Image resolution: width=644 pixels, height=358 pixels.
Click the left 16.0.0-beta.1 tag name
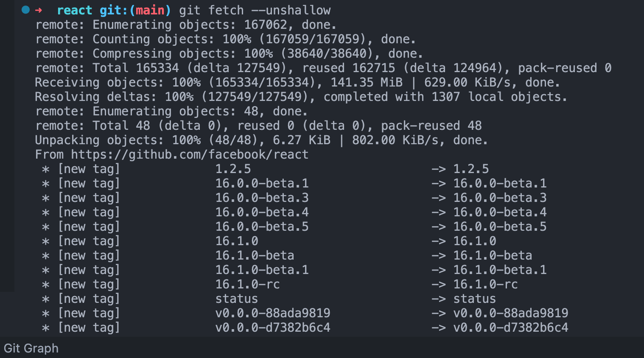[262, 183]
